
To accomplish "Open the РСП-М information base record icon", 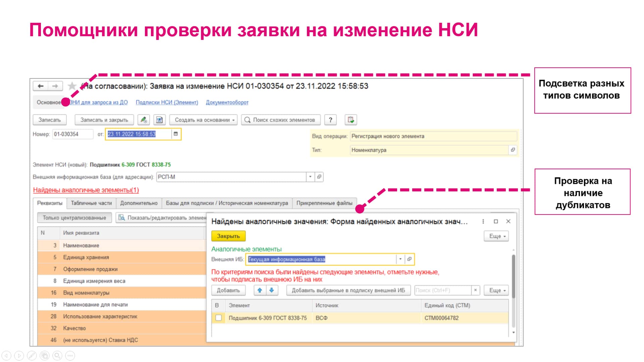I will point(319,177).
